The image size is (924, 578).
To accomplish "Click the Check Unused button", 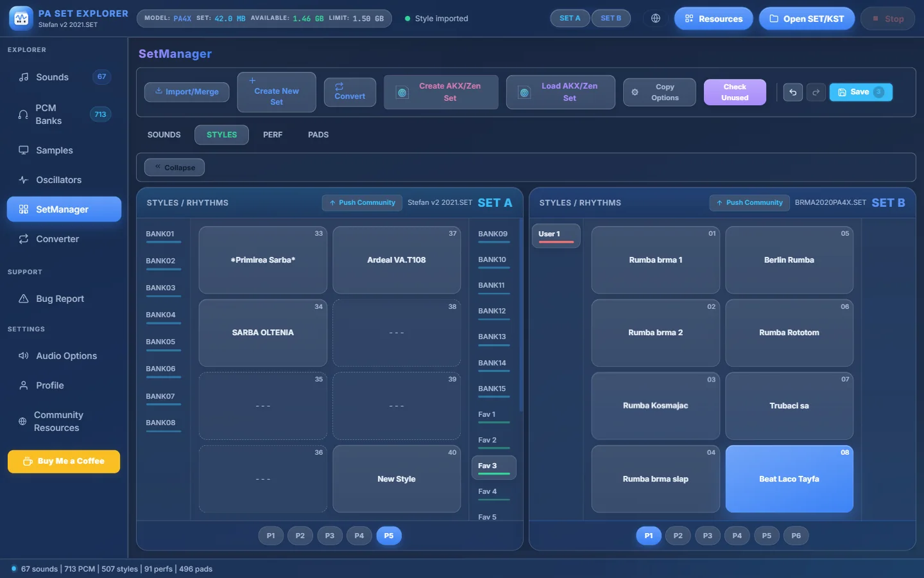I will click(x=735, y=92).
